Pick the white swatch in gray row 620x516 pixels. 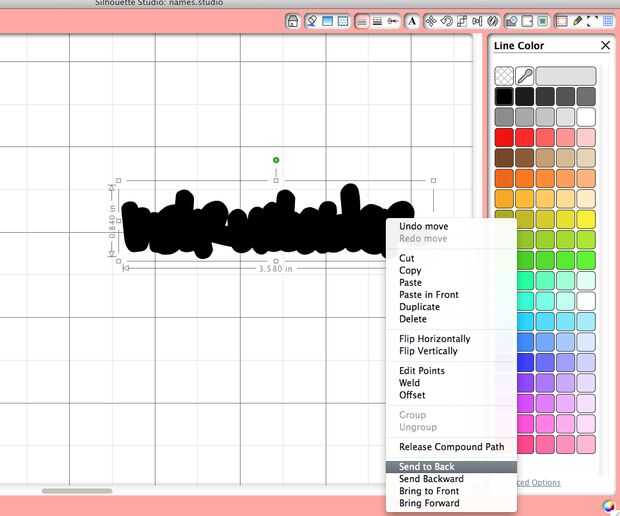pos(586,117)
